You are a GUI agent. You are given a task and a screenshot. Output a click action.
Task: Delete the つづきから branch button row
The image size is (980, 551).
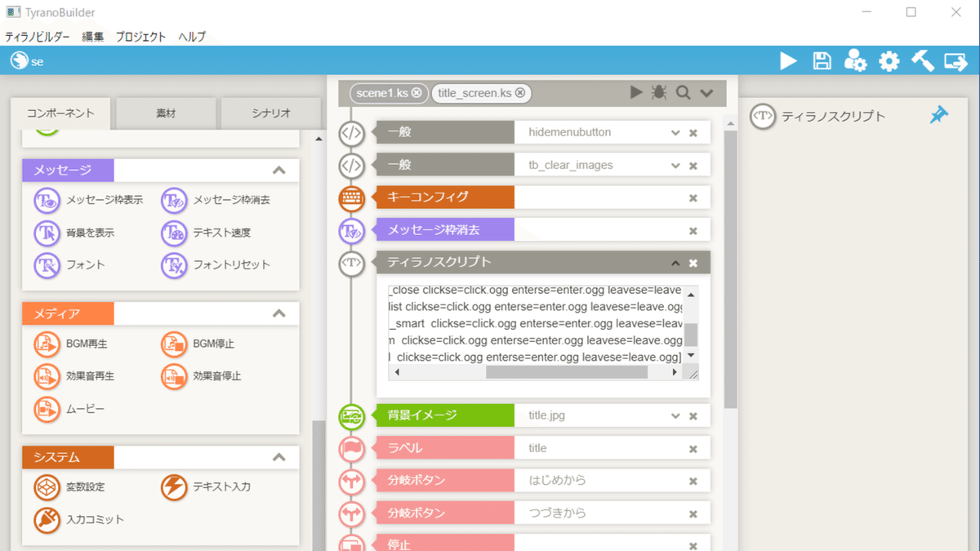[x=693, y=514]
